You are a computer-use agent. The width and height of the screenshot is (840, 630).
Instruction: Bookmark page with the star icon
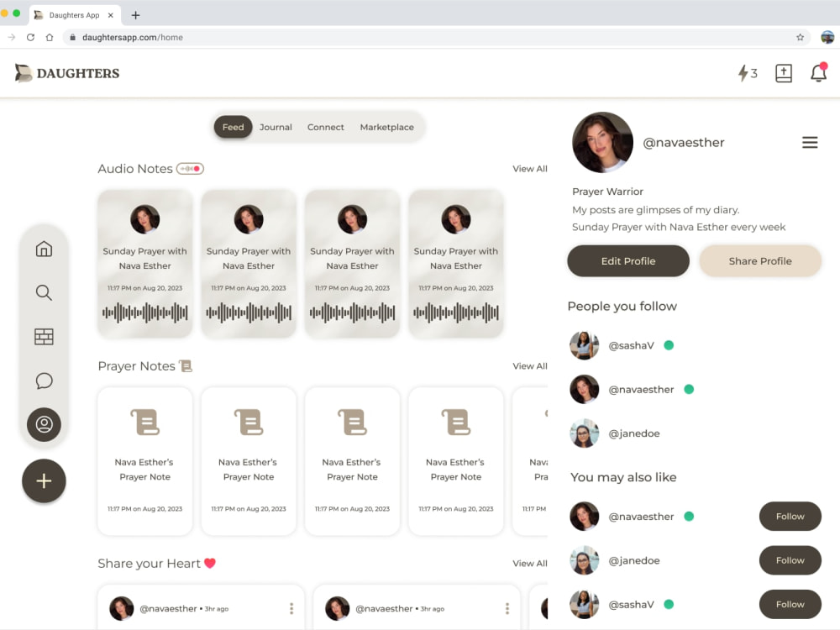(x=800, y=37)
